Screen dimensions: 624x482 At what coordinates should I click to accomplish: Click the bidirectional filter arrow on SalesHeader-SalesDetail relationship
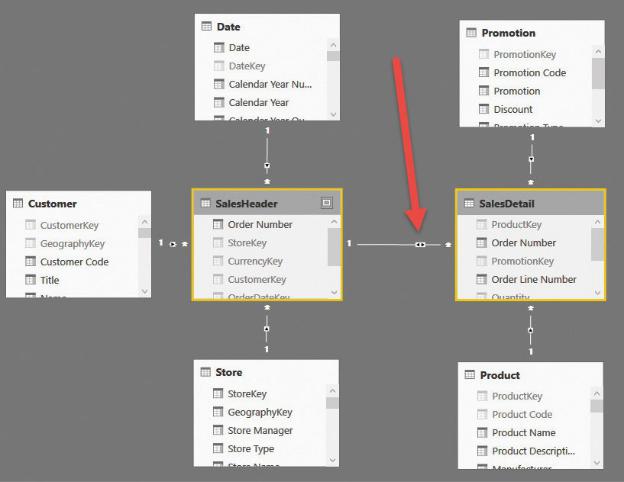tap(421, 244)
